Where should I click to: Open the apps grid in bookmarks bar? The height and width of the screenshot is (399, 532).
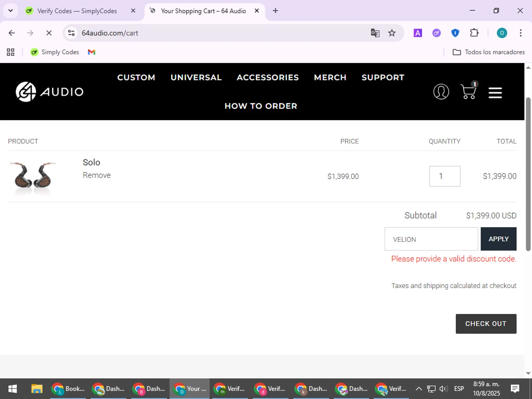(11, 52)
